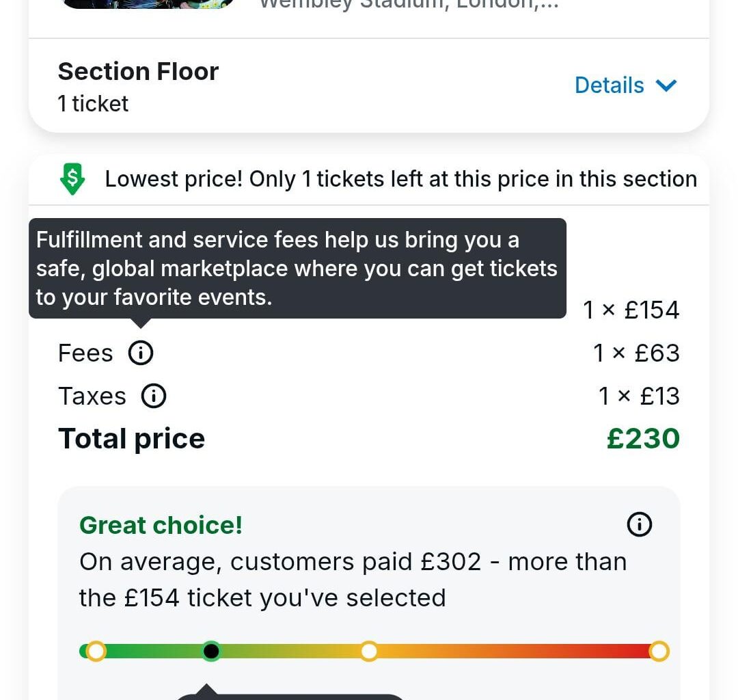The image size is (738, 700).
Task: Click the Taxes label
Action: 92,396
